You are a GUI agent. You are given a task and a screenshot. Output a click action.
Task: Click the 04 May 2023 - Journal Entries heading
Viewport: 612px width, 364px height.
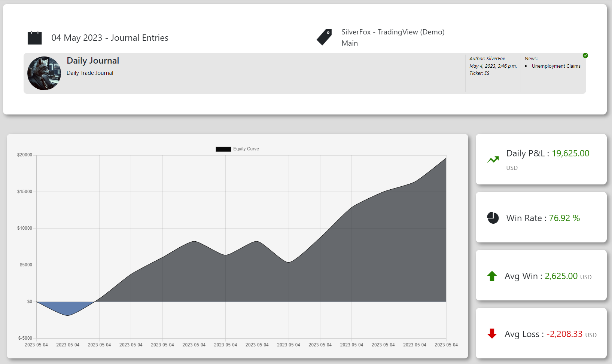pyautogui.click(x=110, y=38)
